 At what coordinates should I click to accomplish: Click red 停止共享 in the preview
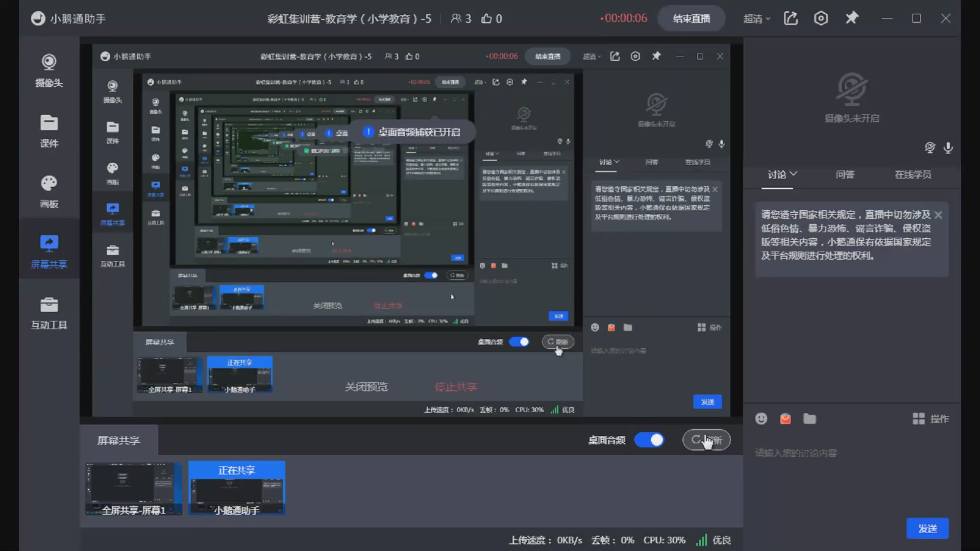(456, 387)
